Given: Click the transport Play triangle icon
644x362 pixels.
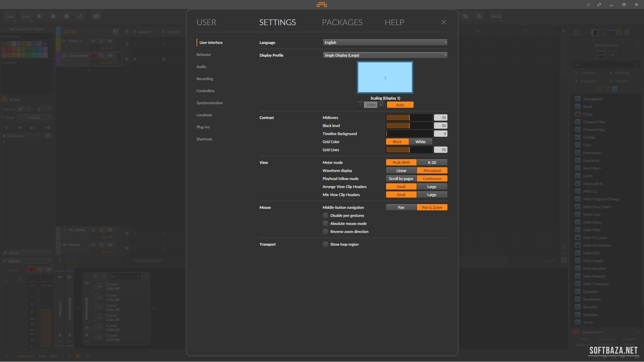Looking at the screenshot, I should (40, 16).
